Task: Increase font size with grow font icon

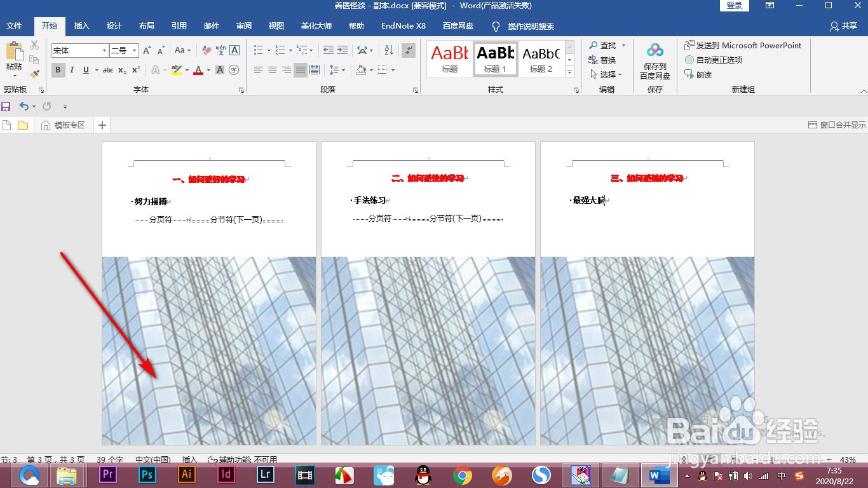Action: click(x=147, y=50)
